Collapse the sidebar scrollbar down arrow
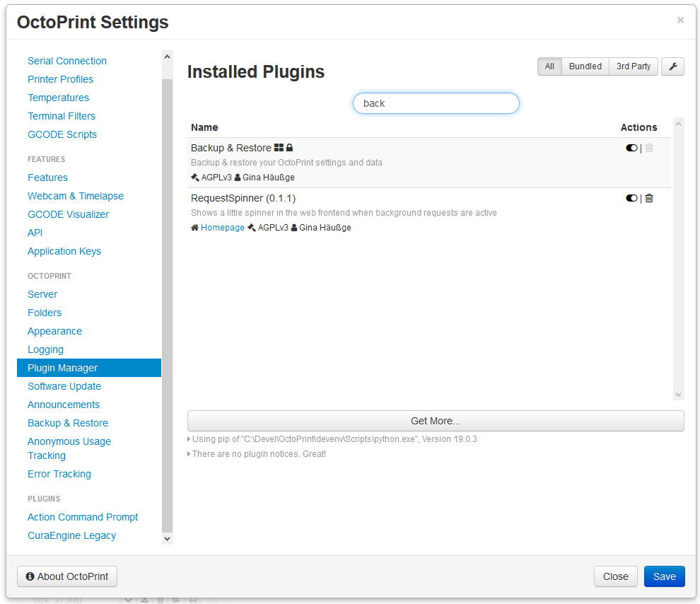The height and width of the screenshot is (604, 700). tap(167, 538)
